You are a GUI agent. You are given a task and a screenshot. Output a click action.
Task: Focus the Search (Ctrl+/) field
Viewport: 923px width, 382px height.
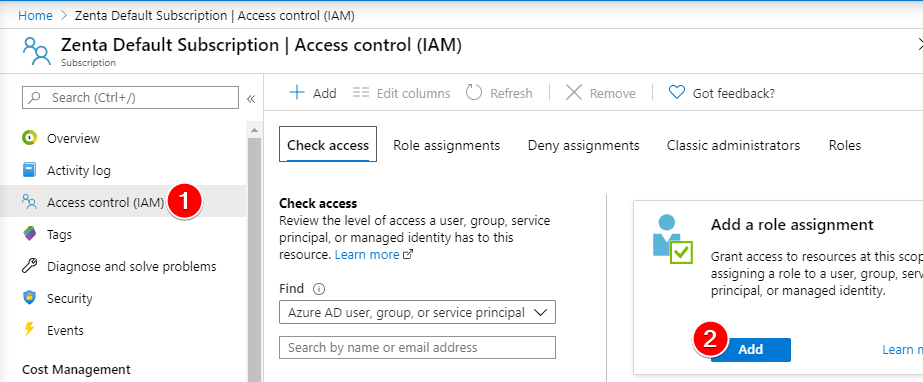130,97
